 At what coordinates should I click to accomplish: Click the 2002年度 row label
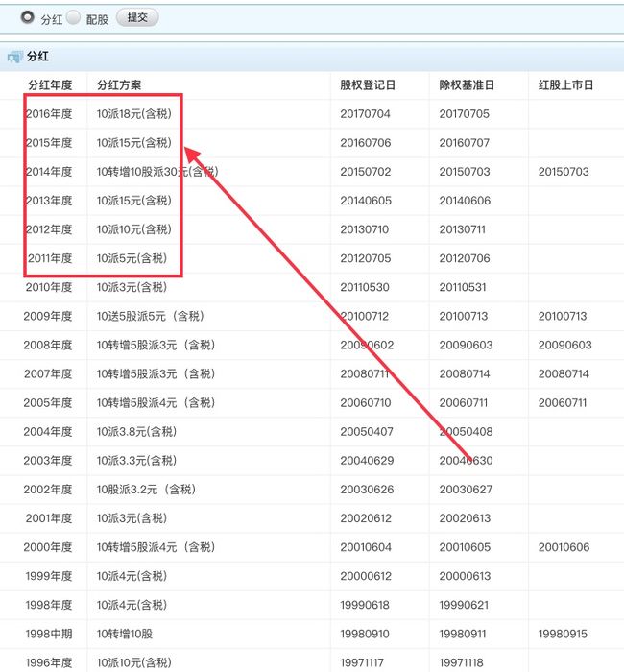pos(48,490)
